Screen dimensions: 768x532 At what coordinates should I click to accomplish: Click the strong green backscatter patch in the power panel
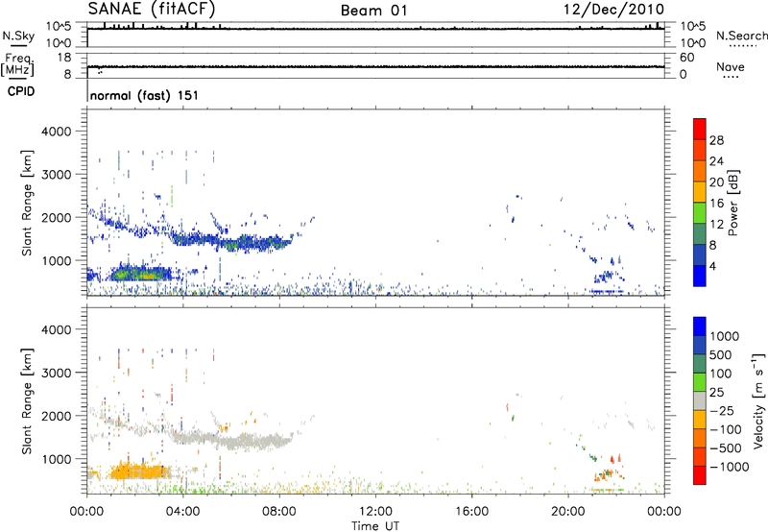(142, 274)
